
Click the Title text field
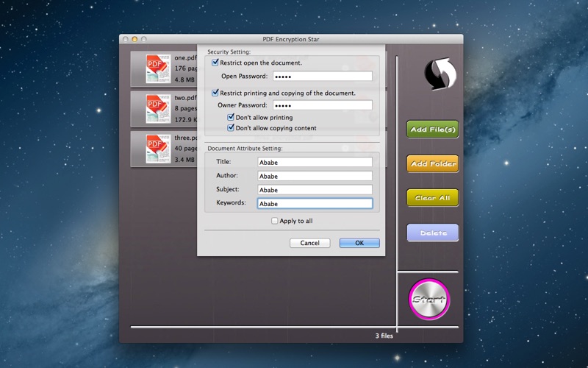point(315,162)
